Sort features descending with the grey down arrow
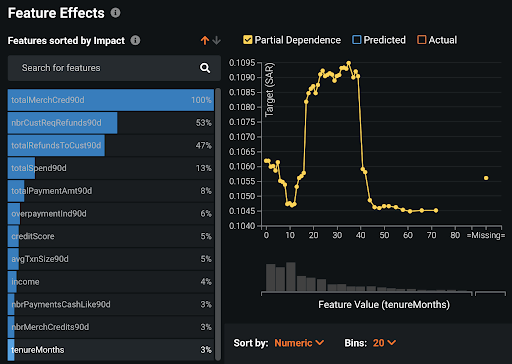Screen dimensions: 512x364 point(217,41)
